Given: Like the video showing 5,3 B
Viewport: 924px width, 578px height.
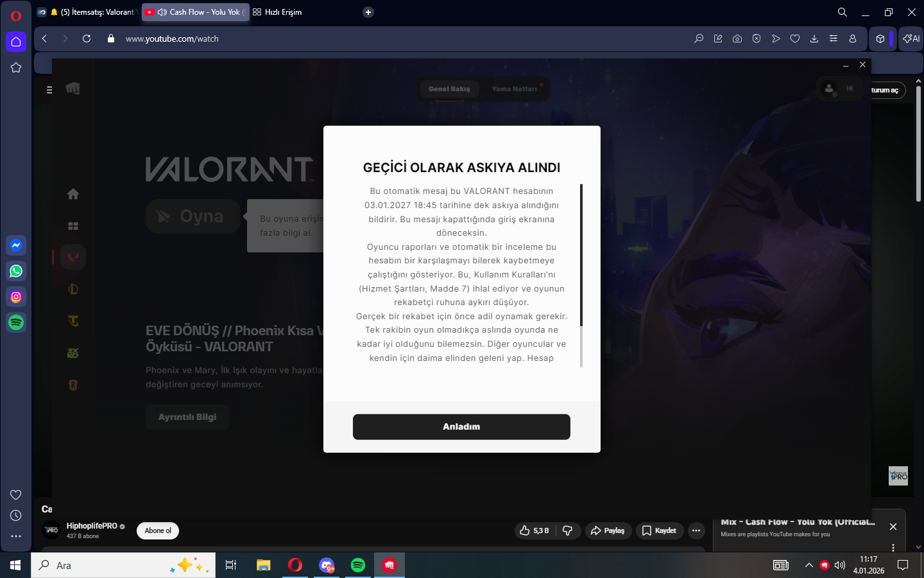Looking at the screenshot, I should (x=535, y=530).
